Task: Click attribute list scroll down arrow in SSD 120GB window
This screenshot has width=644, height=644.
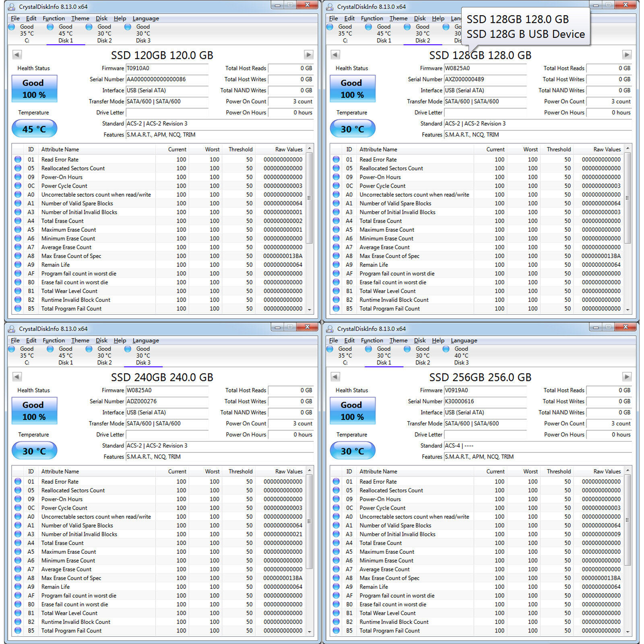Action: point(310,310)
